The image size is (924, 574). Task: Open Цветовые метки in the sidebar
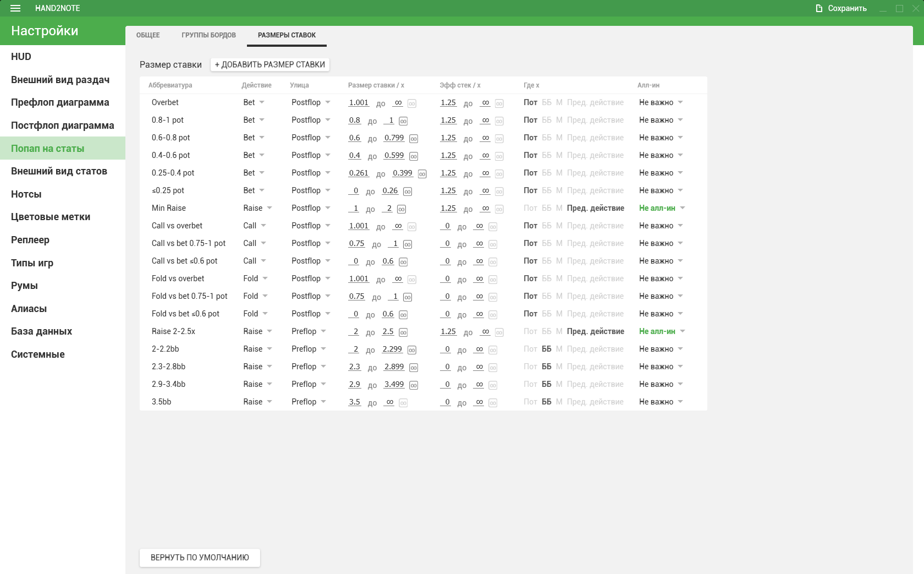63,217
